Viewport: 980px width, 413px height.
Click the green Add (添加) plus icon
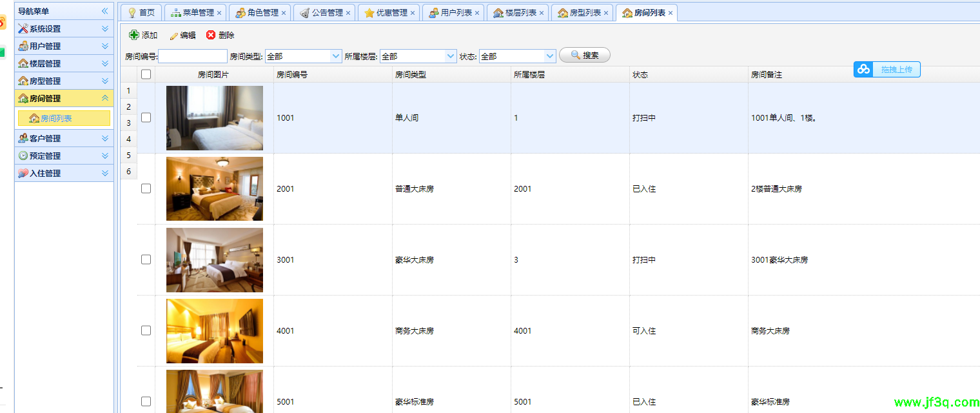click(x=135, y=35)
